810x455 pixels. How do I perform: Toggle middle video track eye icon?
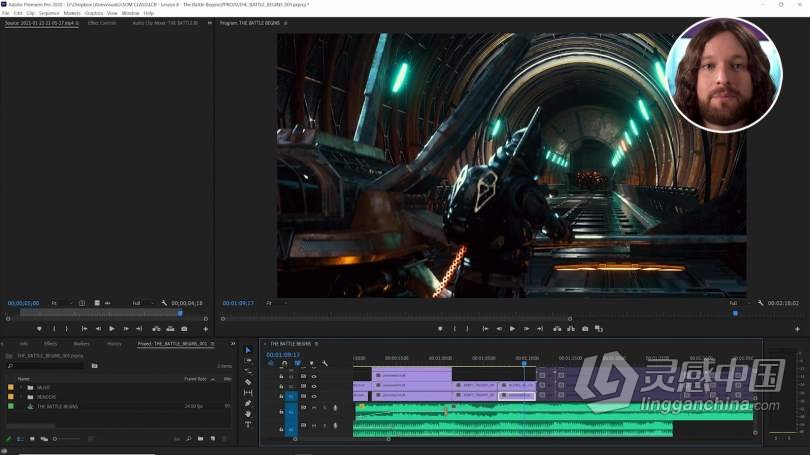click(314, 386)
